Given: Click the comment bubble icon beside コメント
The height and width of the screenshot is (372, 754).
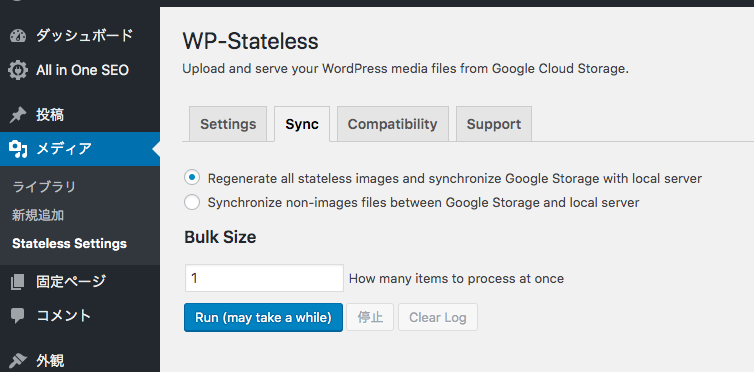Looking at the screenshot, I should (18, 316).
